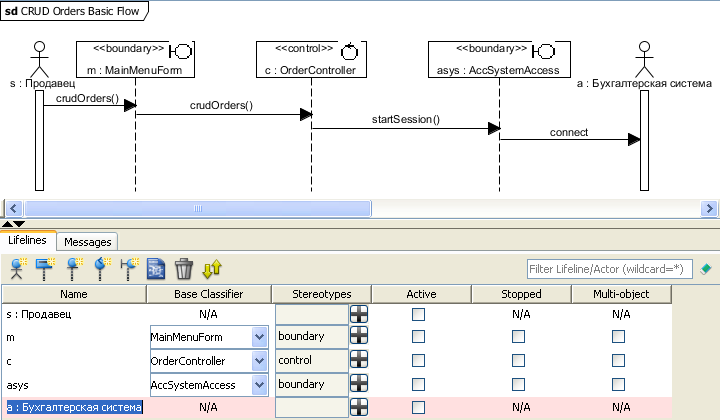Select the 'm : MainMenuForm' lifeline head
This screenshot has height=420, width=720.
coord(135,59)
